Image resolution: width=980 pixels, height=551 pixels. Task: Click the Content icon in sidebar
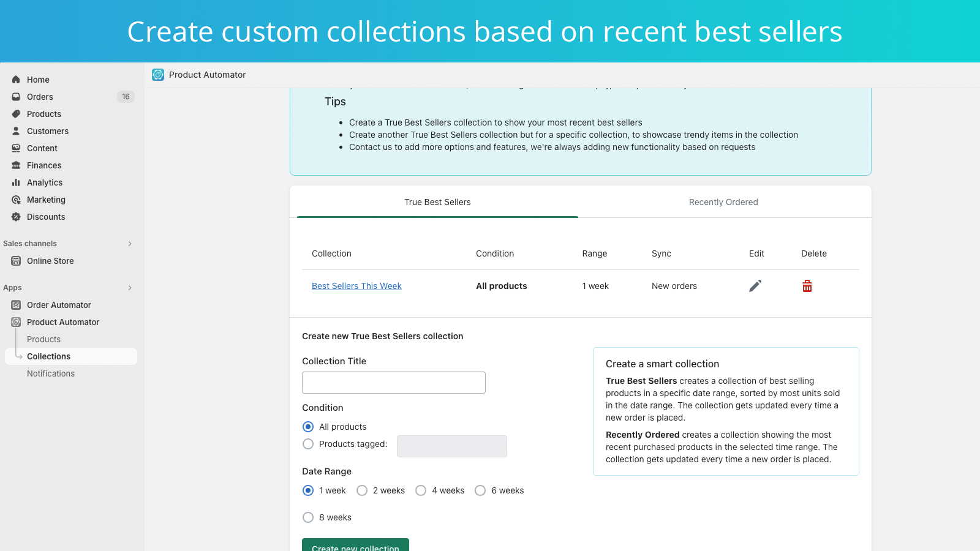point(16,148)
